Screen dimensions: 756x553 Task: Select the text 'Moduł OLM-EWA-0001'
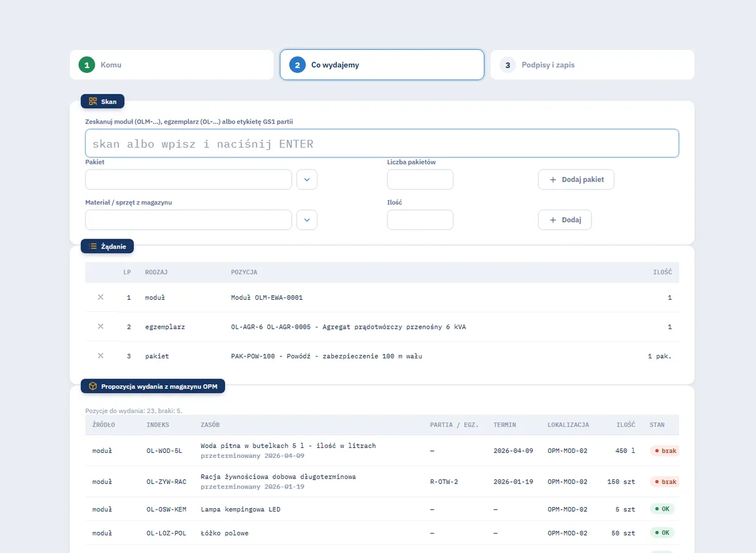pos(267,297)
